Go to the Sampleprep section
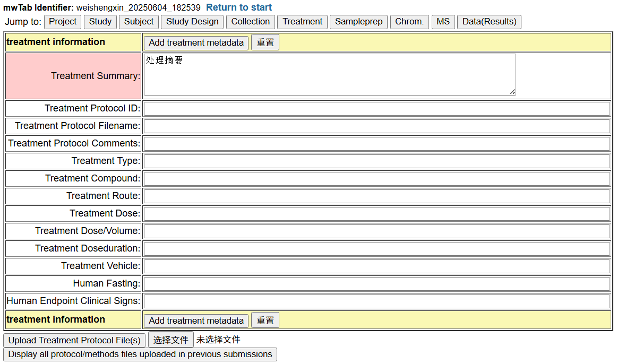 click(x=358, y=22)
